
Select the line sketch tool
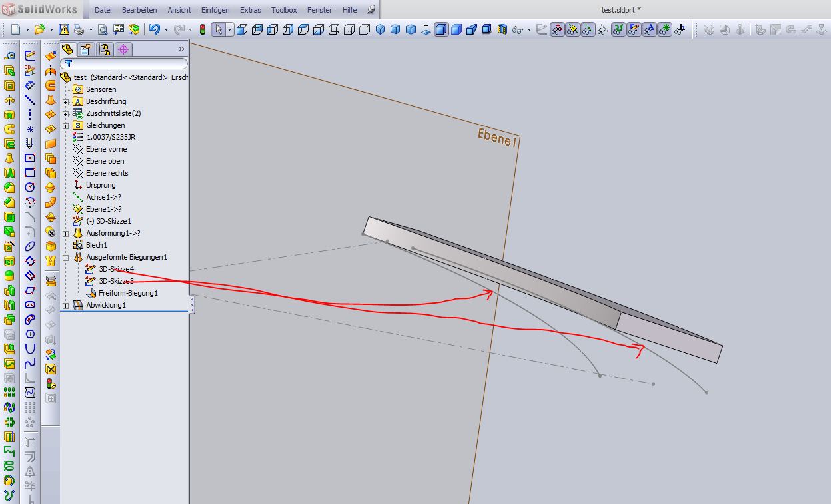[30, 100]
